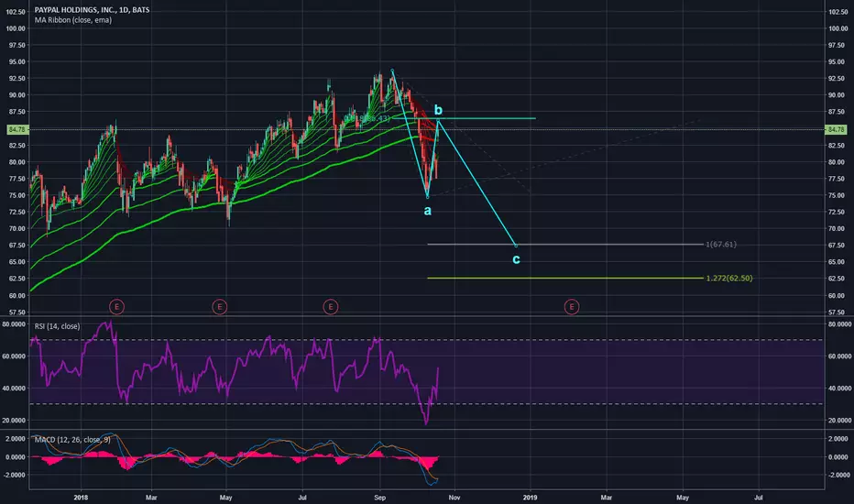The width and height of the screenshot is (854, 504).
Task: Click 2.0000 on the left MACD scale
Action: tap(16, 439)
